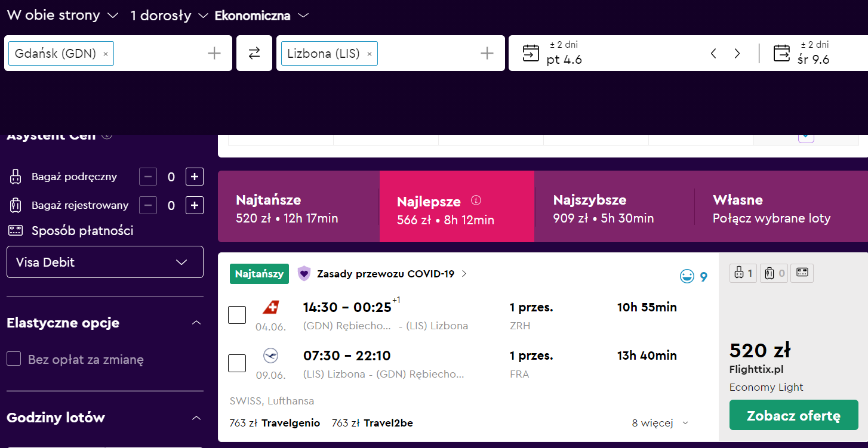Click the info icon on Najlepsze tab
The width and height of the screenshot is (868, 448).
476,200
